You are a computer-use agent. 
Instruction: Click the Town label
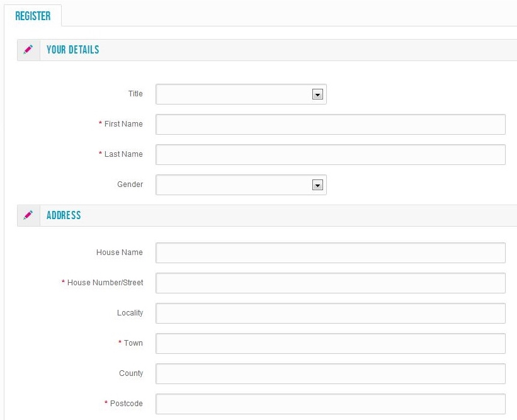pyautogui.click(x=134, y=343)
